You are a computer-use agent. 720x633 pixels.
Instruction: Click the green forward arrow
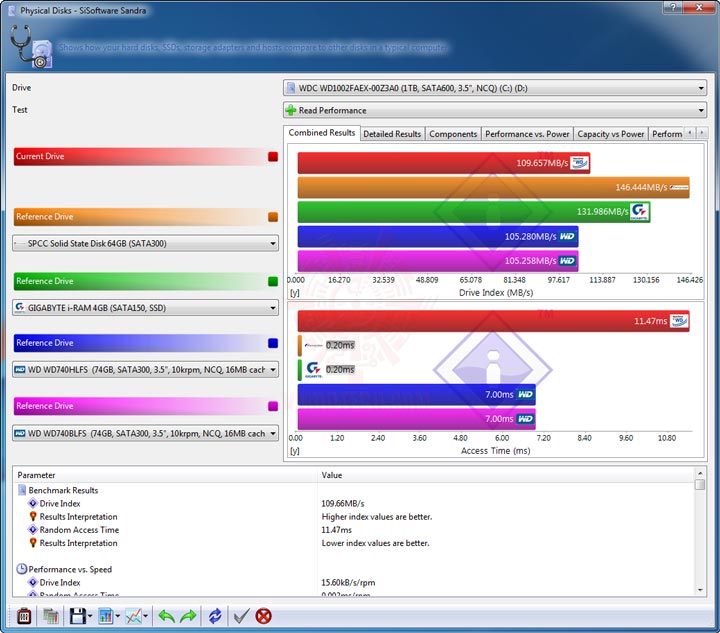point(188,616)
